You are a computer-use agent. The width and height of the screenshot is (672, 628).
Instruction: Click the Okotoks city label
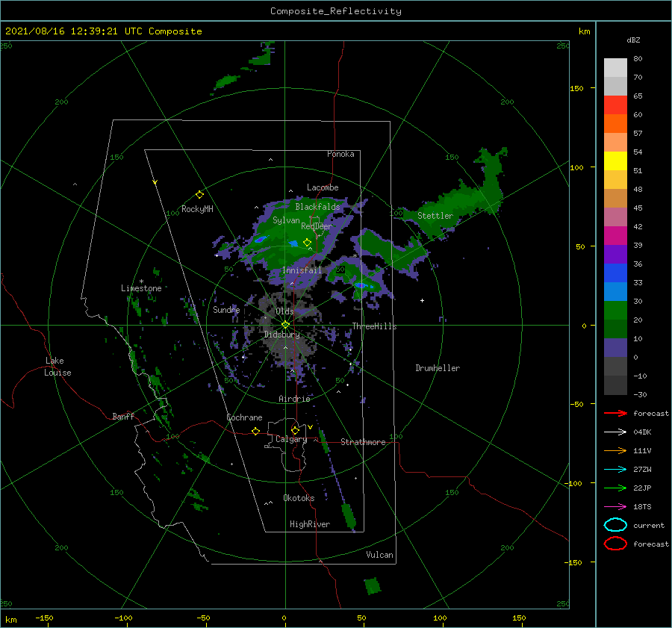point(299,498)
